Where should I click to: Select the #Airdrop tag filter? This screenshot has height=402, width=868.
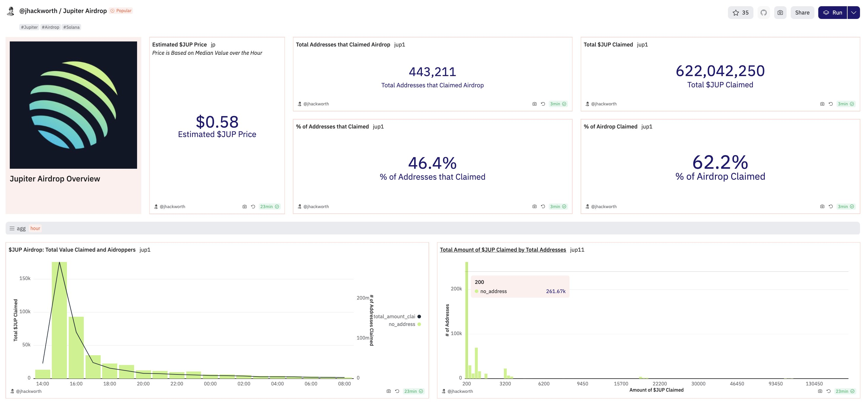point(50,27)
